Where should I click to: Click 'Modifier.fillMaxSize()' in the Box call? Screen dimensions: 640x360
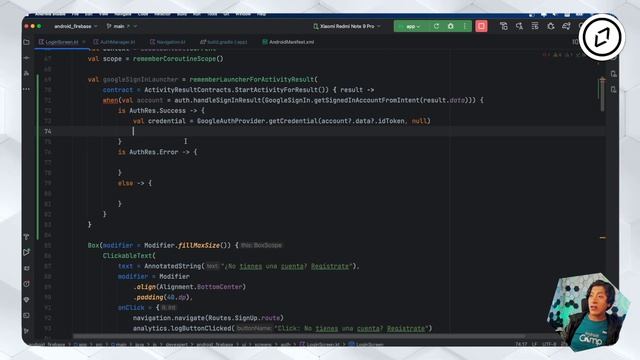(187, 245)
